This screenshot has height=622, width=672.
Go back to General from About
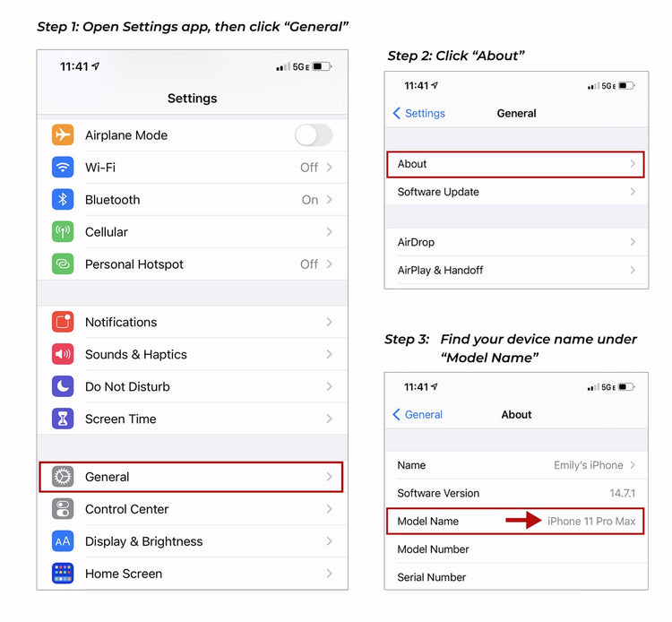pos(418,415)
